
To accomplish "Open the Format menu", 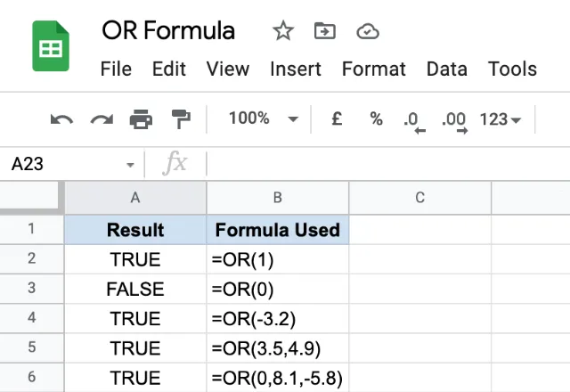I will (374, 69).
